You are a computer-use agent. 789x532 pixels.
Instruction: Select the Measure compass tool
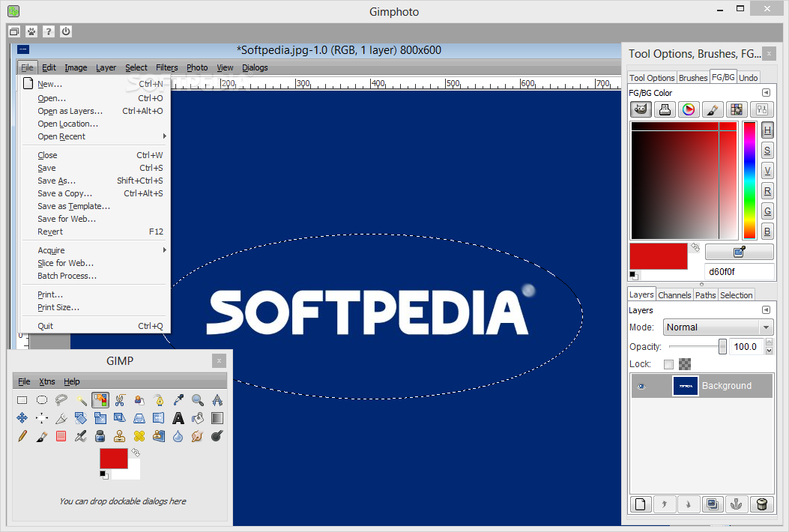tap(217, 400)
